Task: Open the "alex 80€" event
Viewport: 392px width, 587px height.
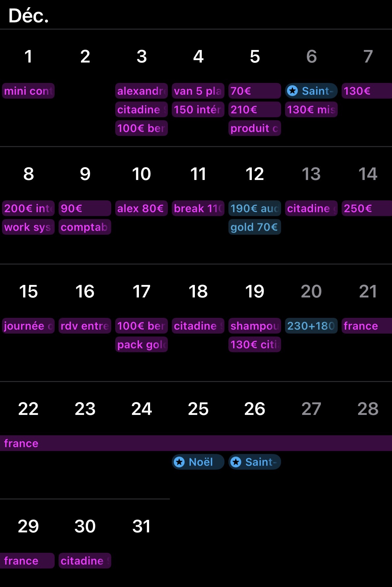Action: (x=141, y=208)
